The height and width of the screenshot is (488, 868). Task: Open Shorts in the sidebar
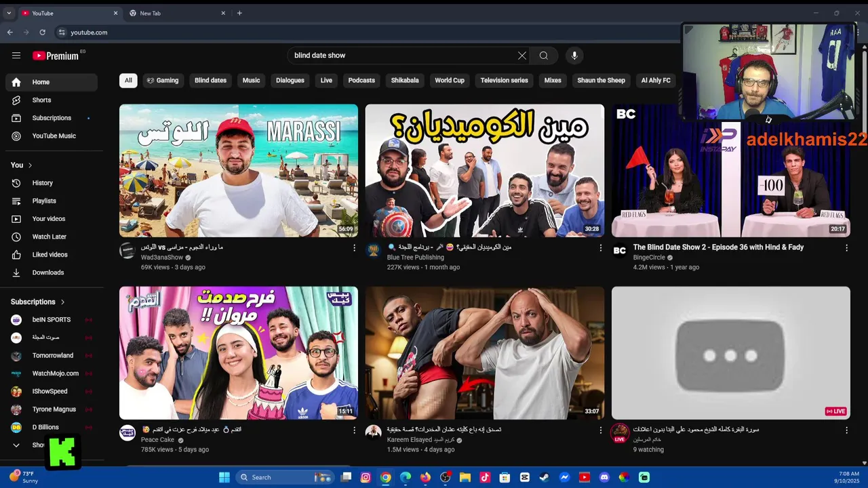coord(52,100)
